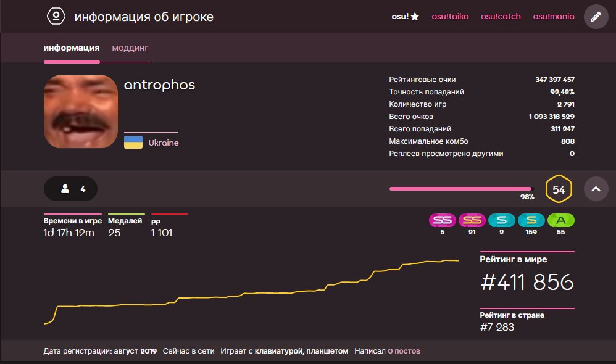The width and height of the screenshot is (616, 364).
Task: Click the pp value 1 101
Action: (x=162, y=233)
